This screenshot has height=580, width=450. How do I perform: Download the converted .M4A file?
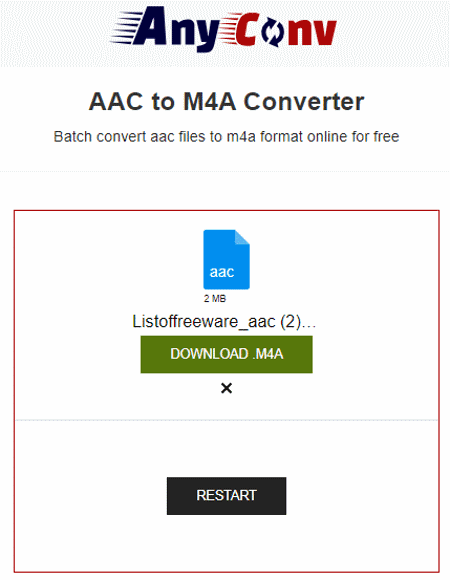(x=226, y=354)
